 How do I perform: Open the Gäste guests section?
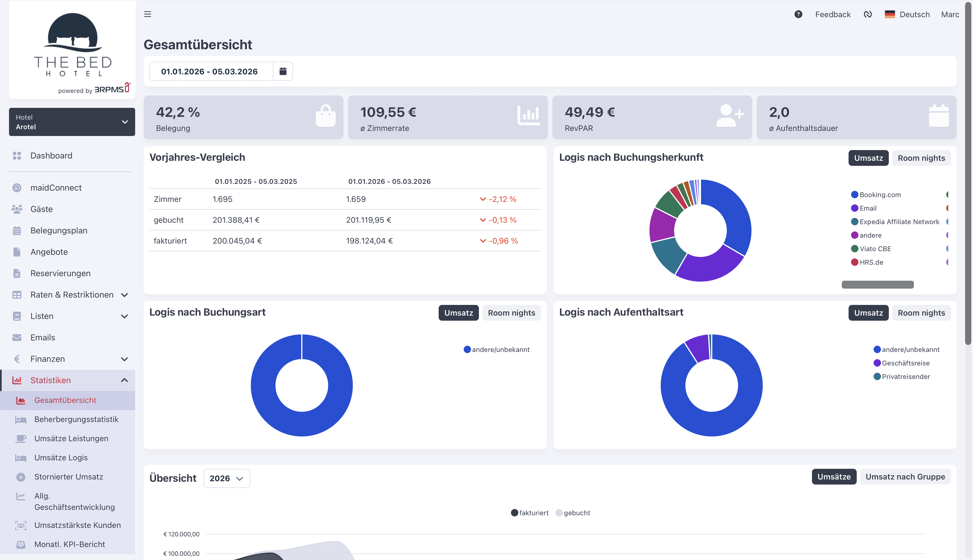pyautogui.click(x=42, y=209)
